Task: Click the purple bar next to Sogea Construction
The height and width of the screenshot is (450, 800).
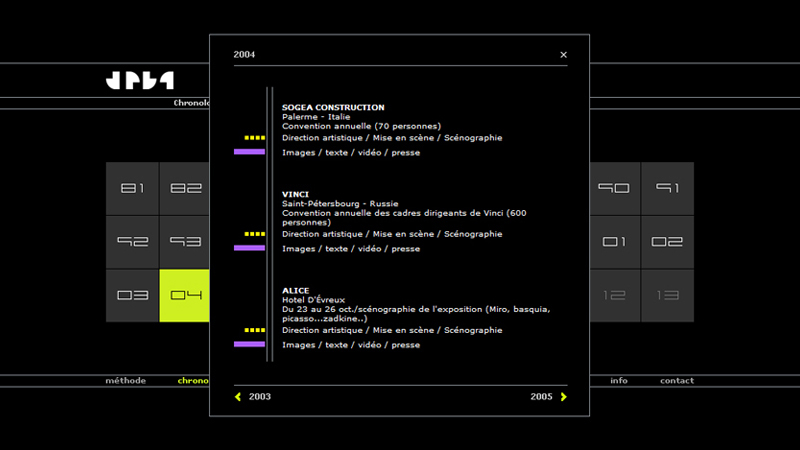Action: pyautogui.click(x=249, y=152)
